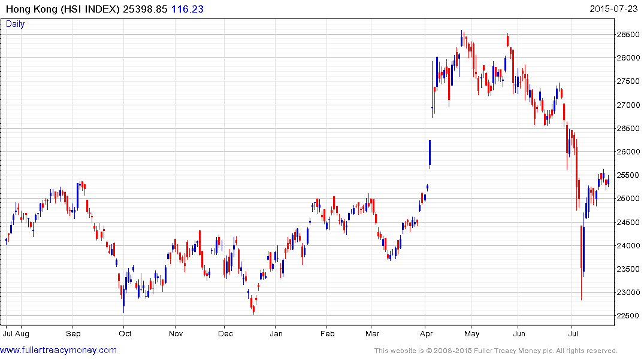
Task: Click the 'Sep' time axis label
Action: pyautogui.click(x=73, y=333)
